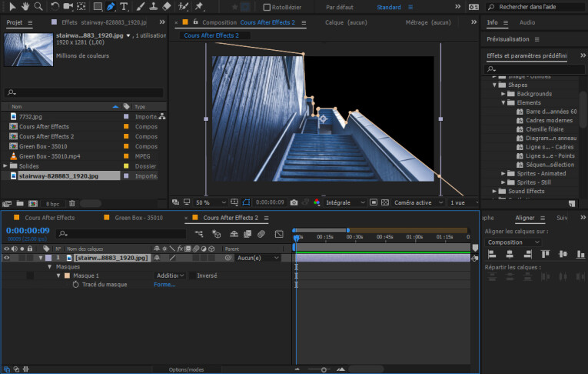Viewport: 588px width, 374px height.
Task: Select the Rectangle shape tool
Action: (x=98, y=6)
